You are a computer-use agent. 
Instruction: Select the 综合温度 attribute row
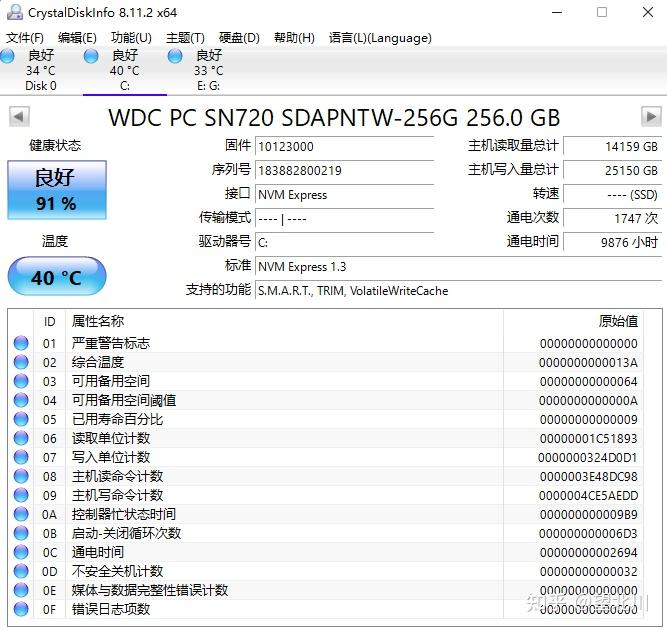[x=326, y=362]
